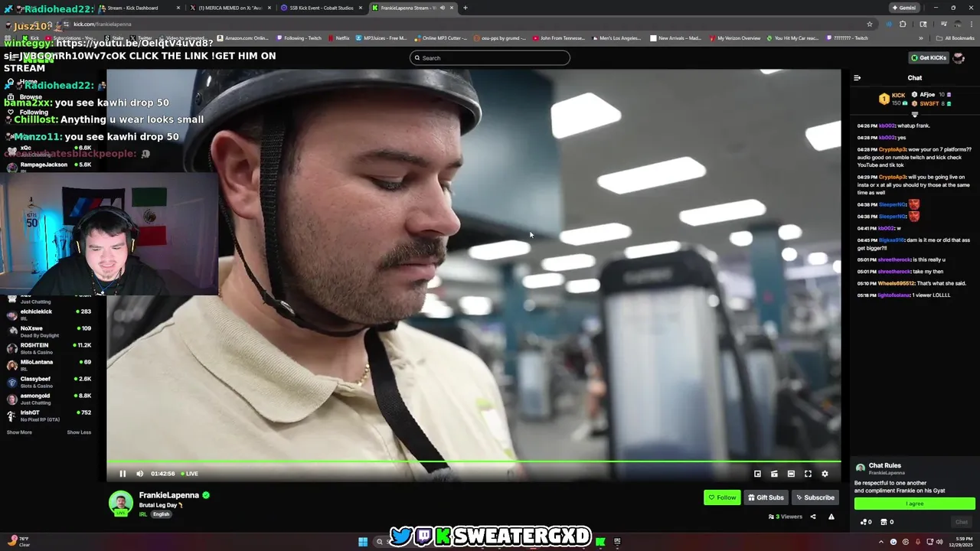This screenshot has height=551, width=980.
Task: Report stream with warning triangle icon
Action: click(x=831, y=517)
